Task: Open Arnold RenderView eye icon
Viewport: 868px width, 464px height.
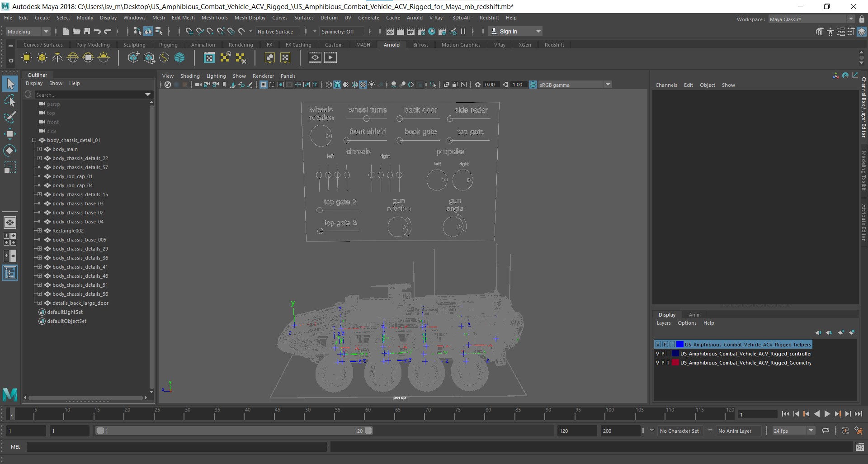Action: [x=315, y=57]
